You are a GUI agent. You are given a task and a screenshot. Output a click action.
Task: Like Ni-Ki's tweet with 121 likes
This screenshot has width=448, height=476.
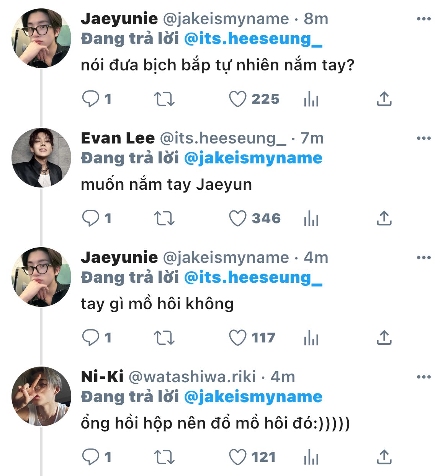click(237, 457)
